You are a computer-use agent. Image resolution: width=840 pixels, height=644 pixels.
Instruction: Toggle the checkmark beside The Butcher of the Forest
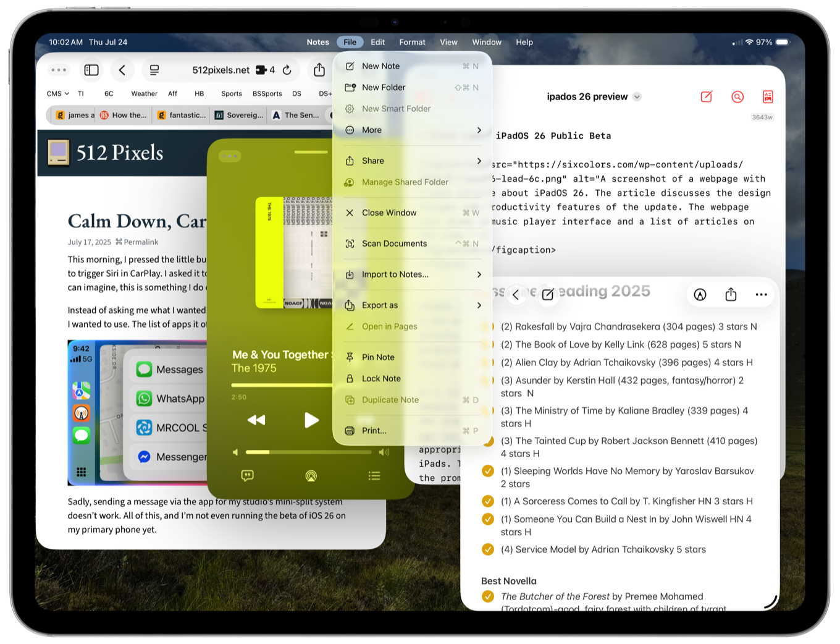[487, 596]
